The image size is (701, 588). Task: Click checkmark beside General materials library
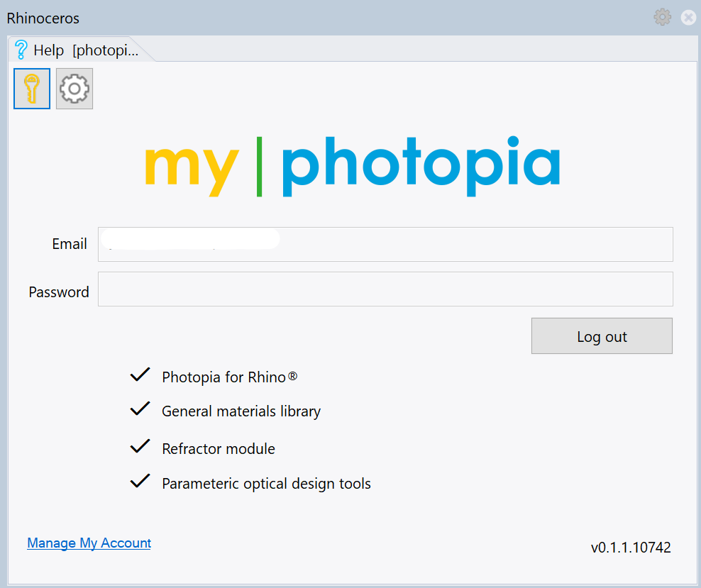(140, 409)
